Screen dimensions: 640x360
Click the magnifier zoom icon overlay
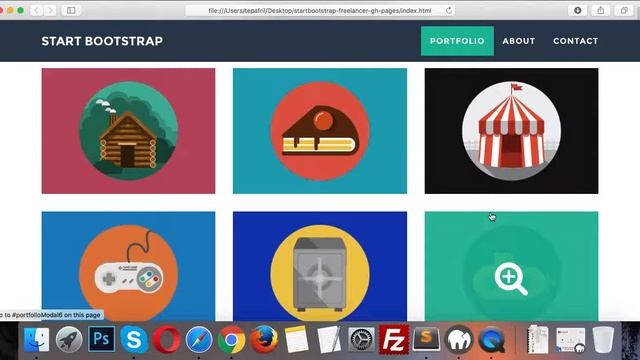point(511,279)
